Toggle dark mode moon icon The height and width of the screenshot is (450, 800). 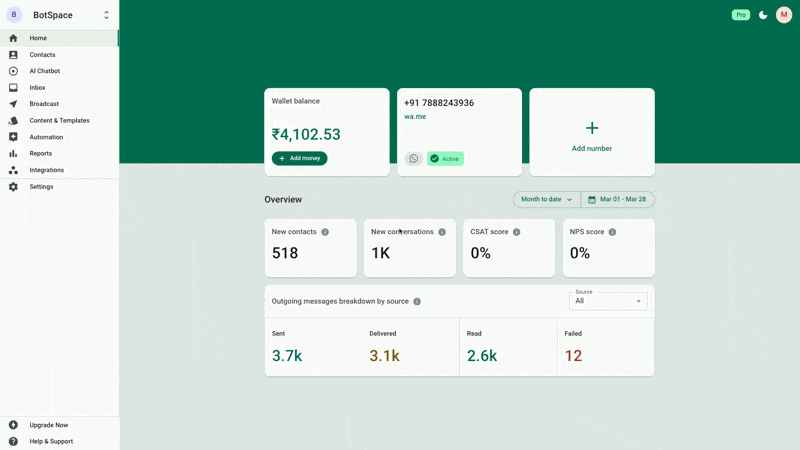click(x=763, y=15)
